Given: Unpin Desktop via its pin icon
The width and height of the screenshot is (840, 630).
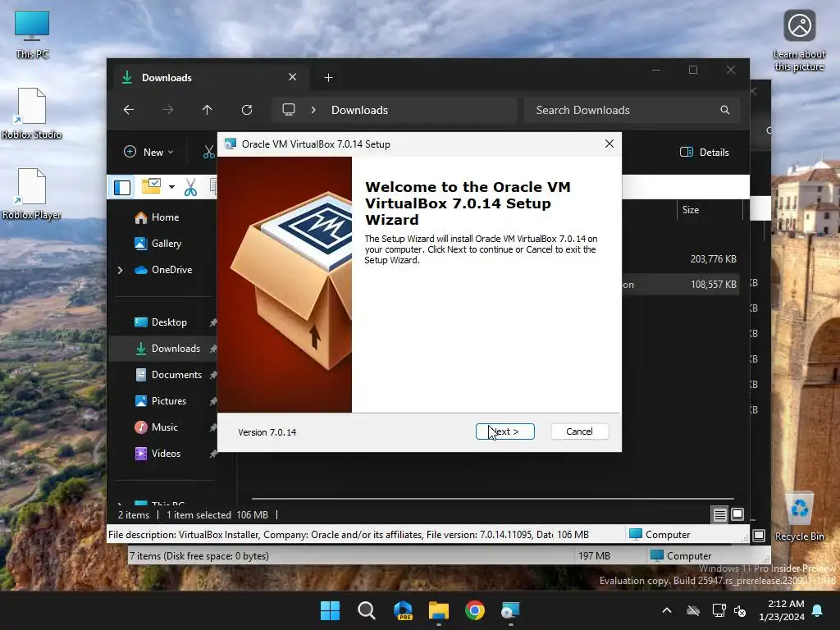Looking at the screenshot, I should tap(212, 322).
